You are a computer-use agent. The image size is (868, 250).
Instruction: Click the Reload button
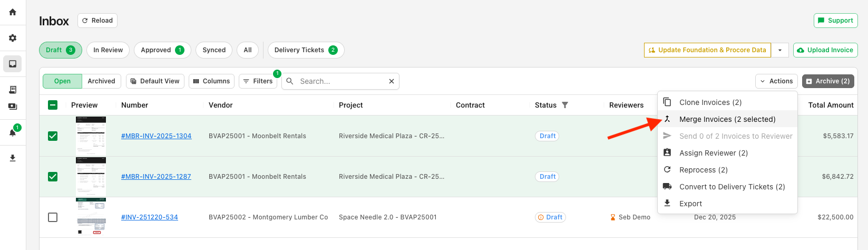tap(97, 21)
